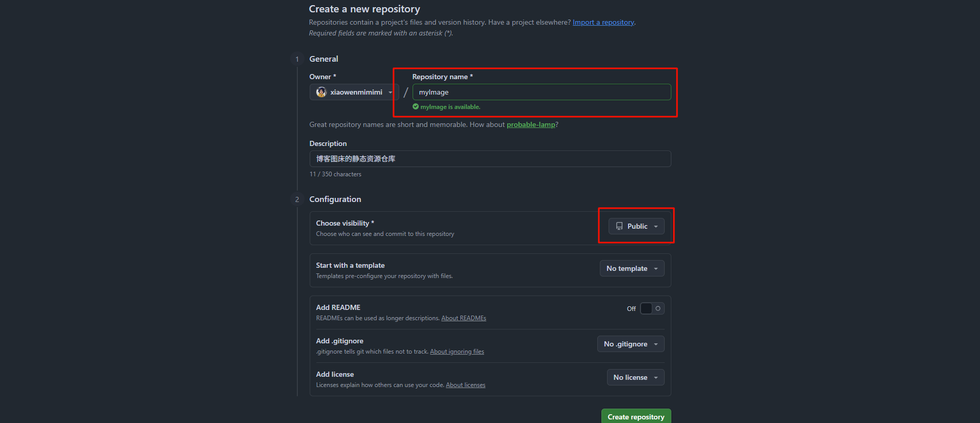Open the About READMEs link
The width and height of the screenshot is (980, 423).
pyautogui.click(x=464, y=318)
